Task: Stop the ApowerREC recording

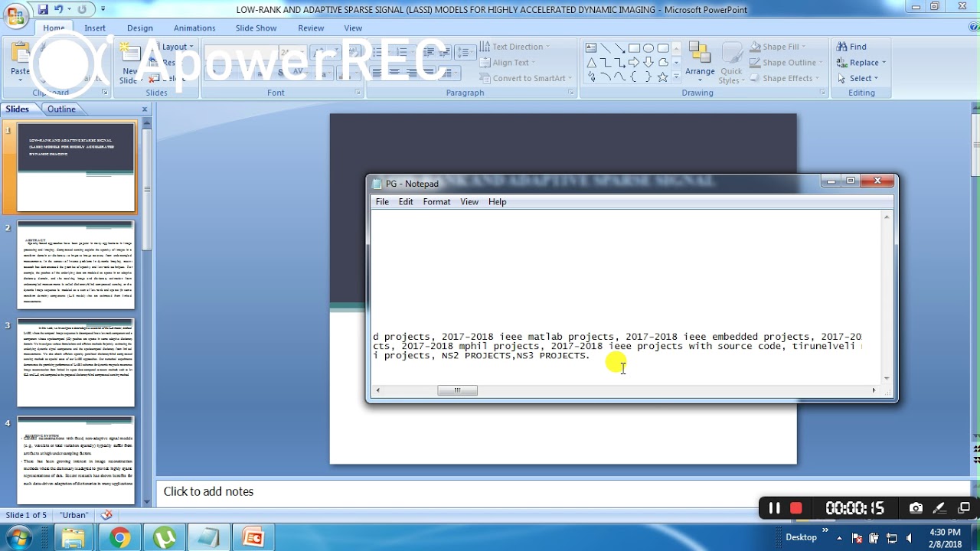Action: (x=796, y=508)
